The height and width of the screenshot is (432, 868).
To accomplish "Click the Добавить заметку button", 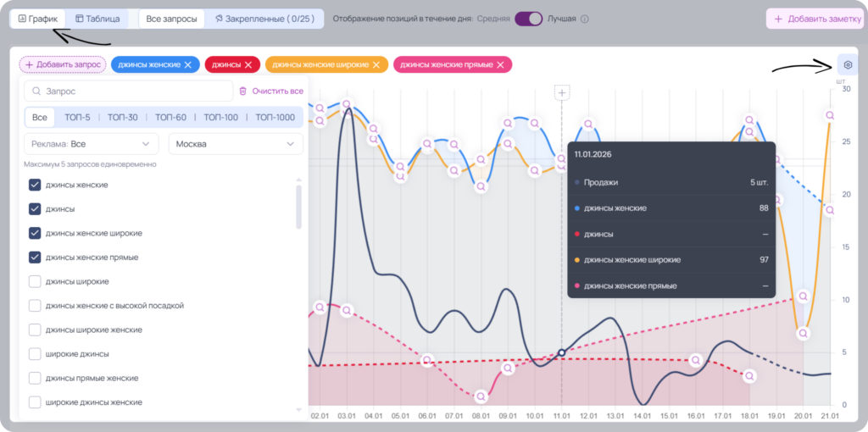I will coord(813,19).
